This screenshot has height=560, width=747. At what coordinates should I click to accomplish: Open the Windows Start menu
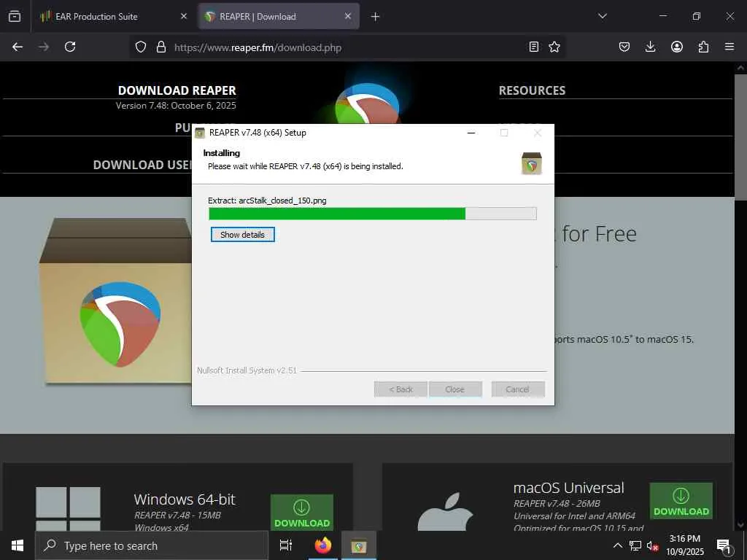(18, 545)
